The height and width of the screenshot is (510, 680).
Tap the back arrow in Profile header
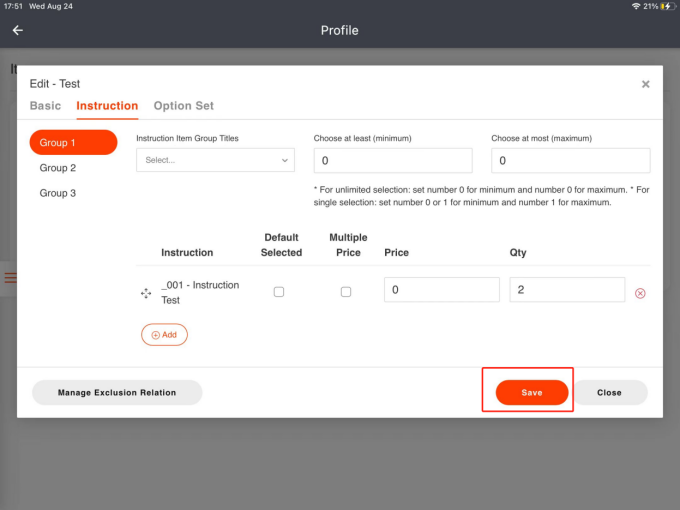click(x=17, y=30)
